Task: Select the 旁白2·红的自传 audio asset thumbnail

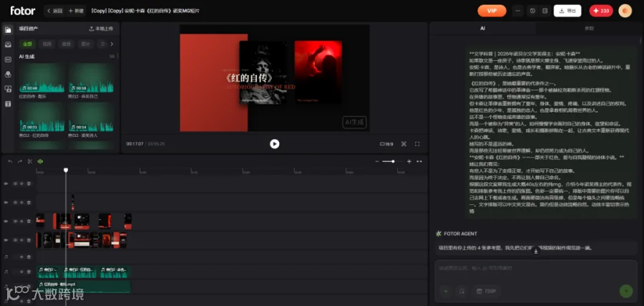Action: pyautogui.click(x=42, y=117)
